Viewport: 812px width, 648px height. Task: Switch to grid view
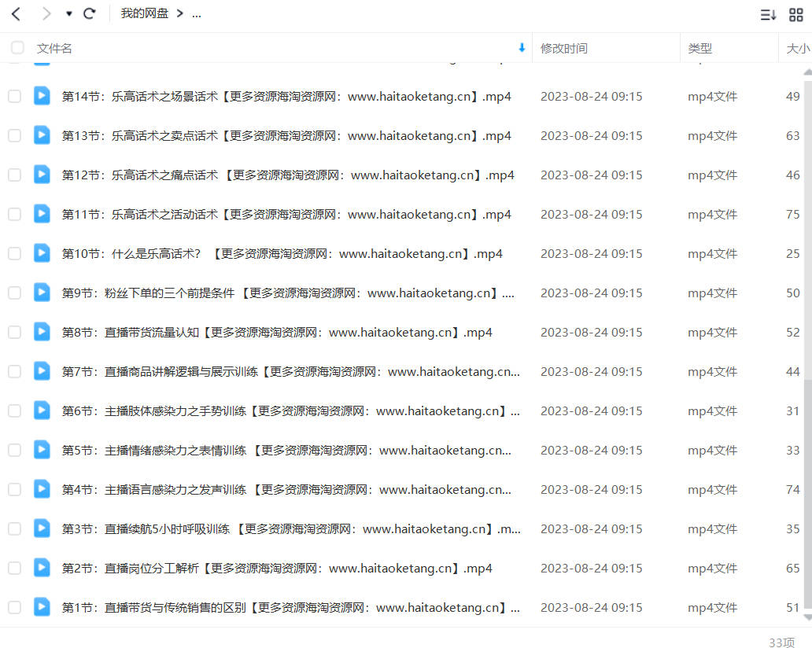(796, 14)
